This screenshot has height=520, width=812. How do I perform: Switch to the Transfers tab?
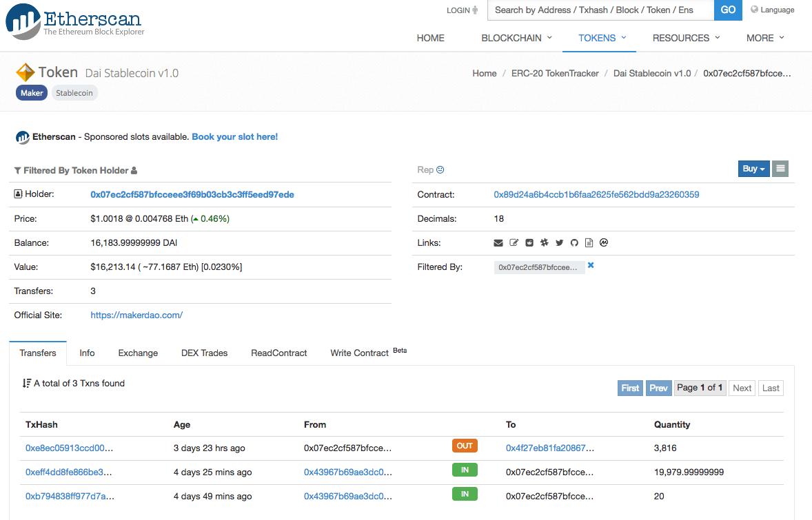tap(38, 353)
